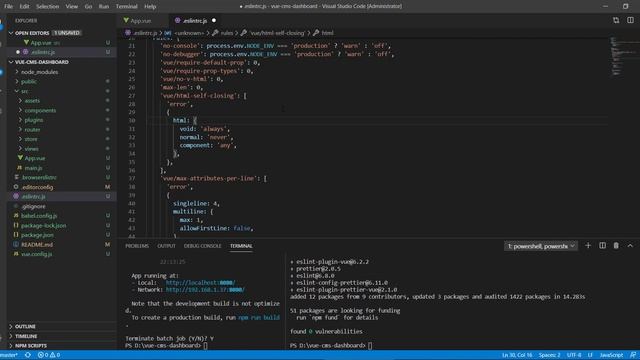Screen dimensions: 640x360
Task: Open package.json file
Action: pyautogui.click(x=37, y=235)
